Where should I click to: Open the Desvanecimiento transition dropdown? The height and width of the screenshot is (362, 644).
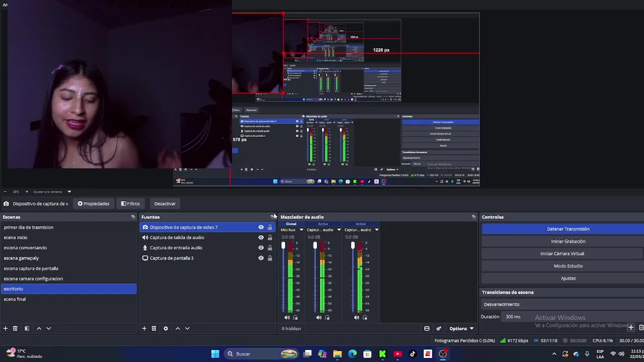coord(562,304)
